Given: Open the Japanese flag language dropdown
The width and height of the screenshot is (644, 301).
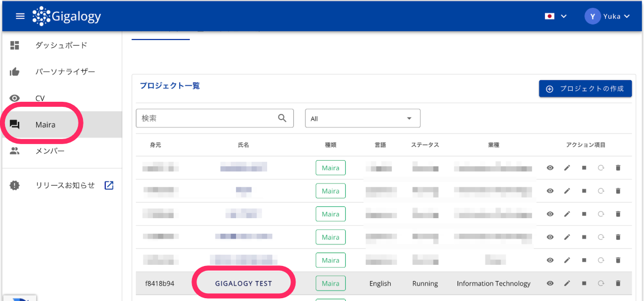Looking at the screenshot, I should point(555,16).
